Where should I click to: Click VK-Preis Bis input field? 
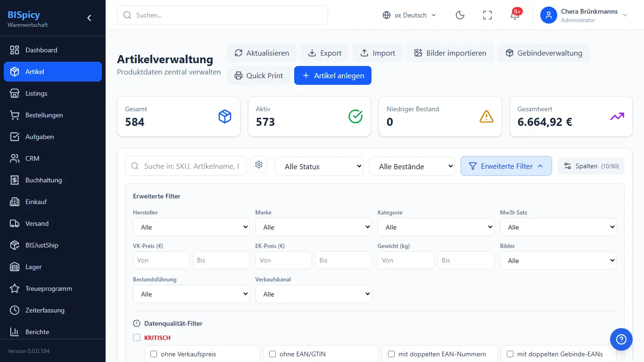click(221, 260)
